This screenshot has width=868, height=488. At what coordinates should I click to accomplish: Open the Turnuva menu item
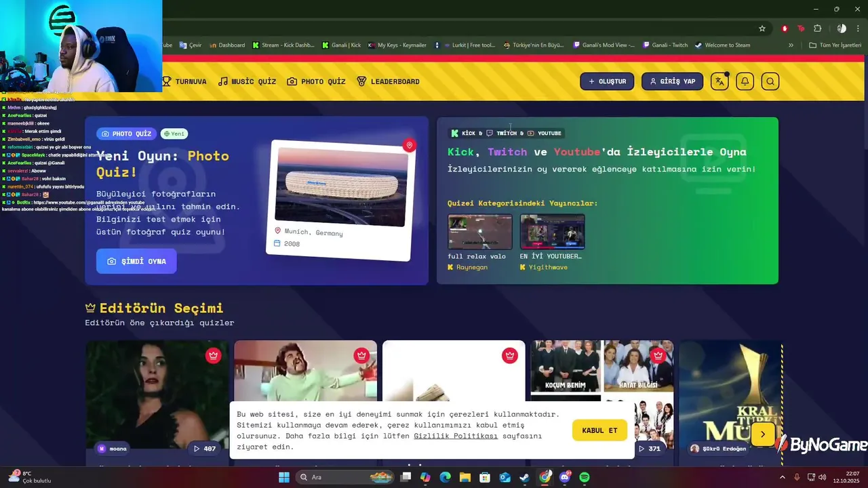coord(184,81)
